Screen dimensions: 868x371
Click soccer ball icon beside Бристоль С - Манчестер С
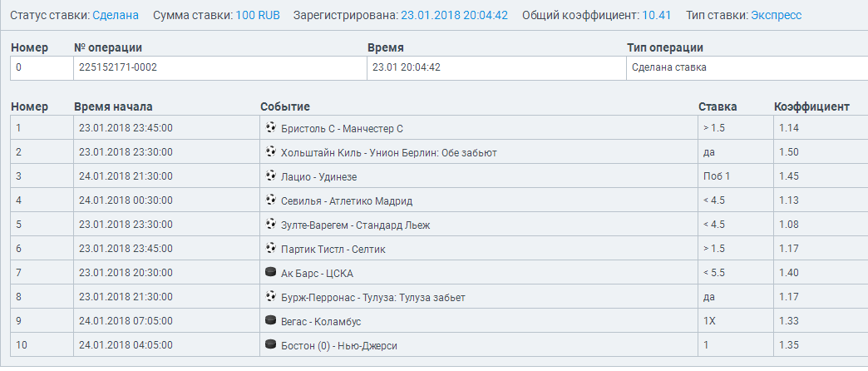(x=270, y=128)
